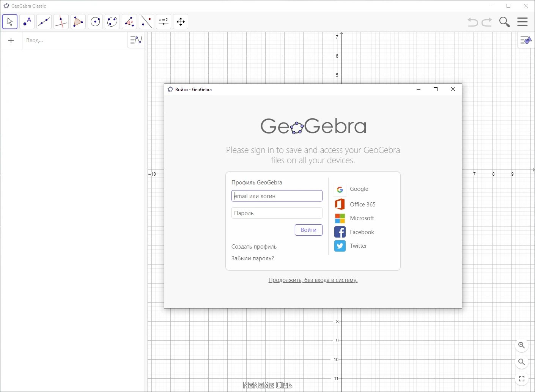This screenshot has width=535, height=392.
Task: Select the Circle with center tool
Action: point(95,22)
